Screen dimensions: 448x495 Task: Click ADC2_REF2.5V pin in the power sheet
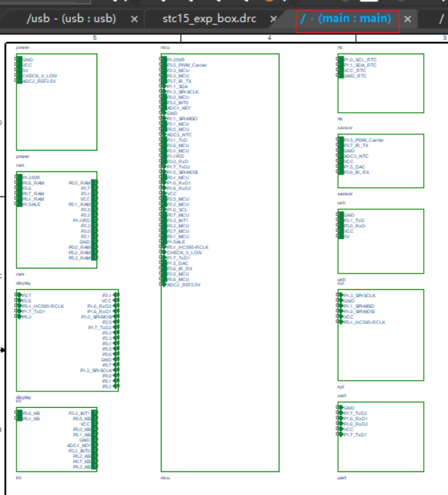39,81
